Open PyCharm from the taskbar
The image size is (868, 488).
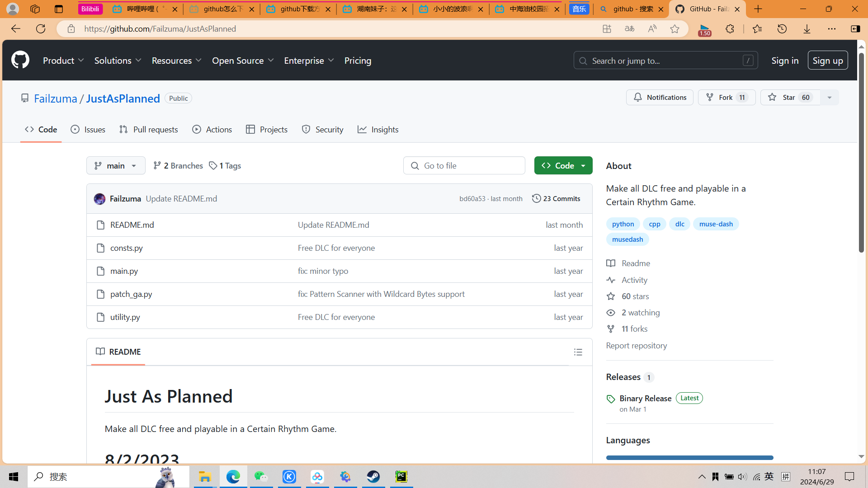coord(401,477)
